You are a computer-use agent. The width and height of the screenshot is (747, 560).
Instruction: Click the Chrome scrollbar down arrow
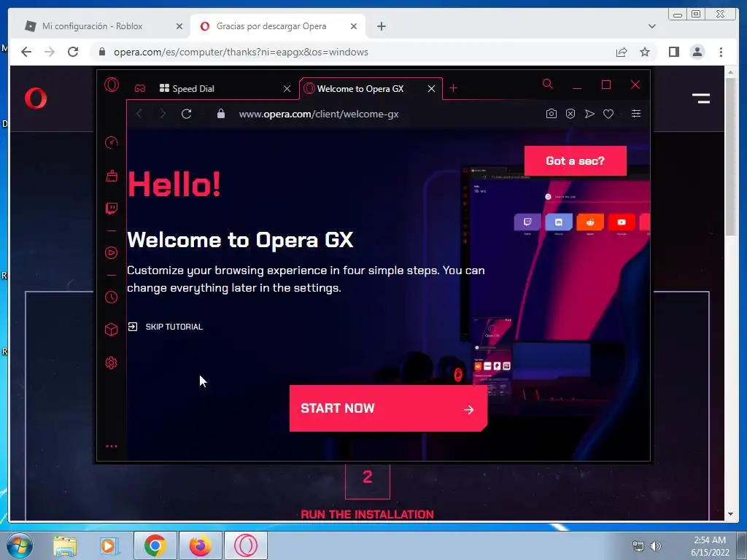coord(730,514)
